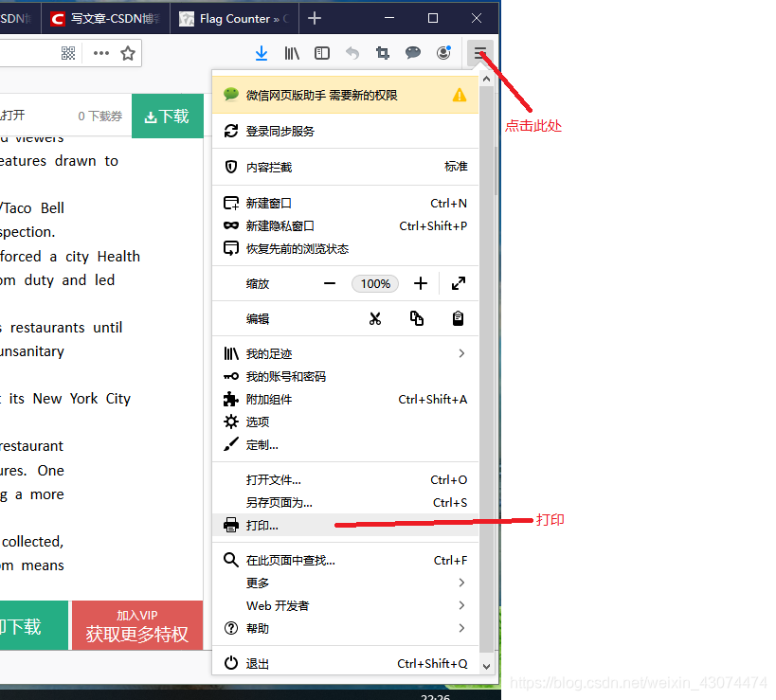Zoom out with the minus button

330,283
